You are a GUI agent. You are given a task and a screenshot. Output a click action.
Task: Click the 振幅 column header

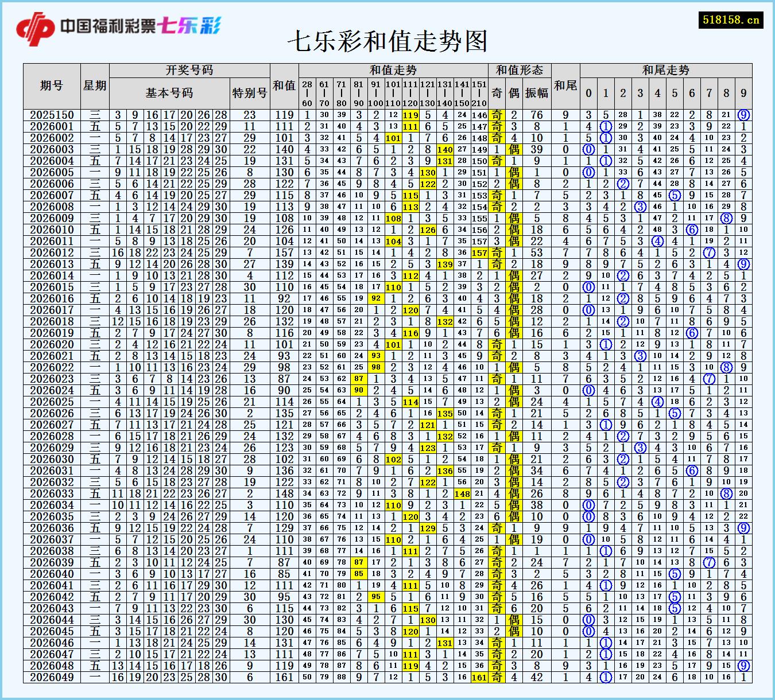pyautogui.click(x=537, y=94)
